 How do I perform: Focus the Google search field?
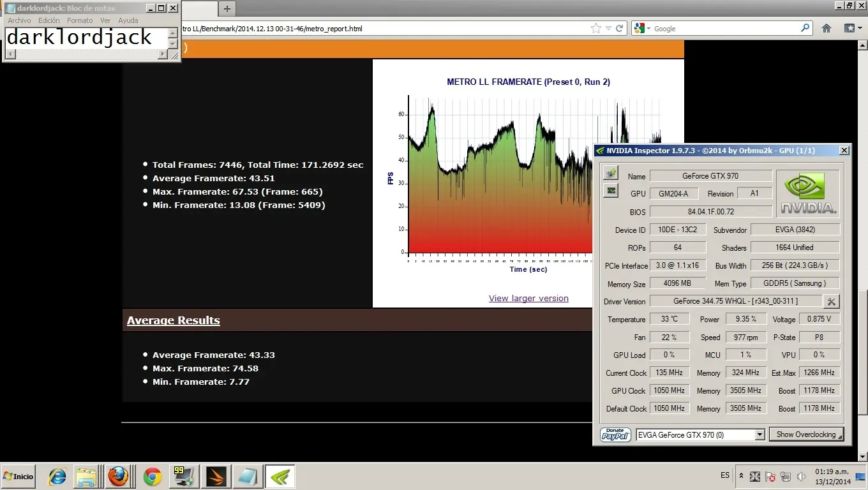[x=726, y=28]
